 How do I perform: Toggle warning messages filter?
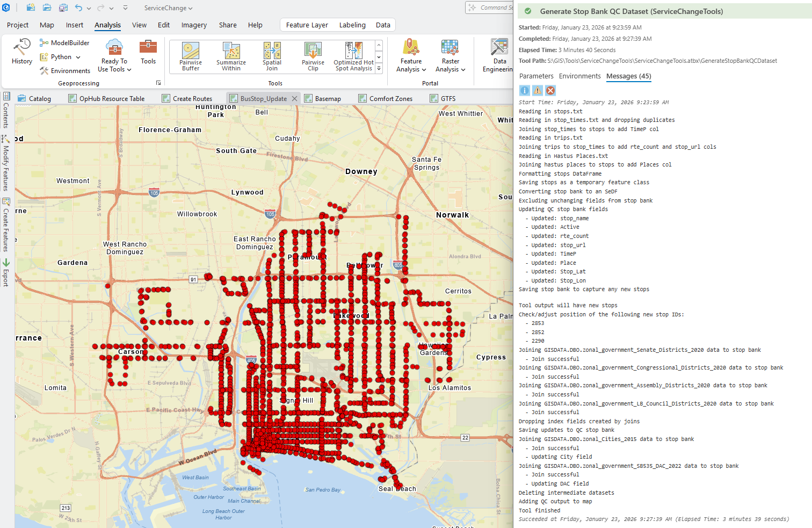pyautogui.click(x=538, y=91)
